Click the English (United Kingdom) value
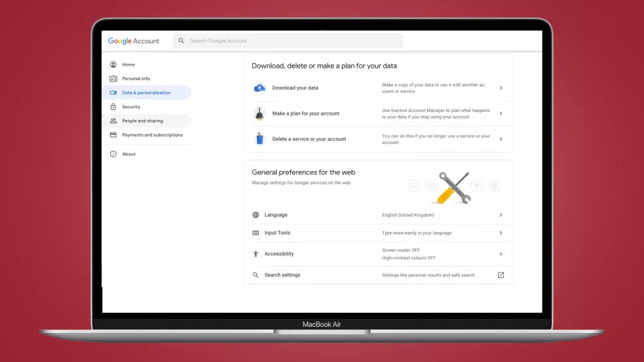 pos(408,215)
